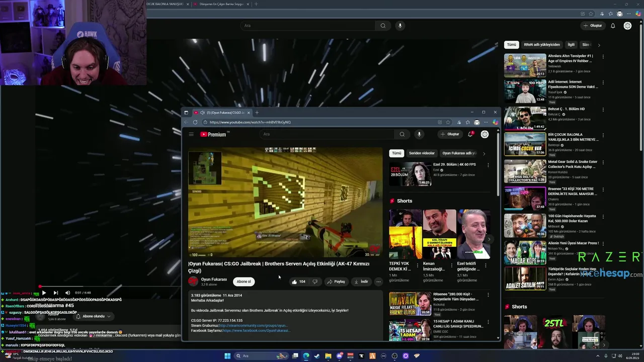Expand Abone olundu subscription dropdown
The height and width of the screenshot is (362, 644).
(93, 316)
